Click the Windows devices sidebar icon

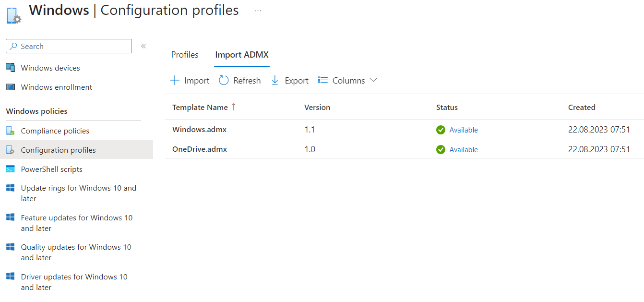pos(11,68)
